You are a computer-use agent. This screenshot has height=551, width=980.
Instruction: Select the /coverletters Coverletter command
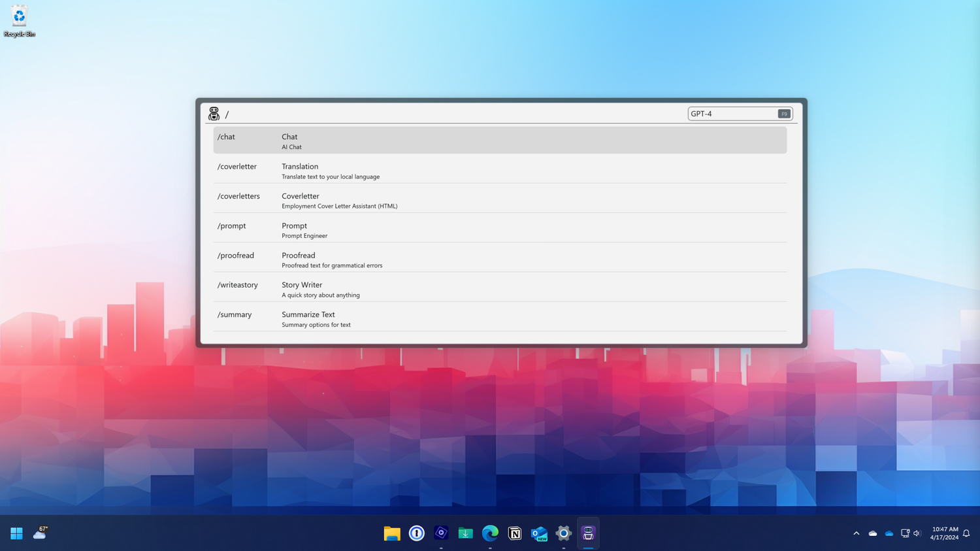coord(500,200)
